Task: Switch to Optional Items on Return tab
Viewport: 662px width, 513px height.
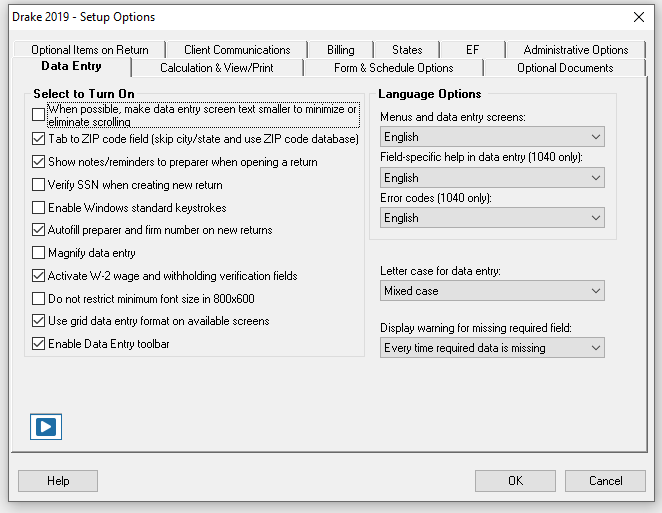Action: coord(90,50)
